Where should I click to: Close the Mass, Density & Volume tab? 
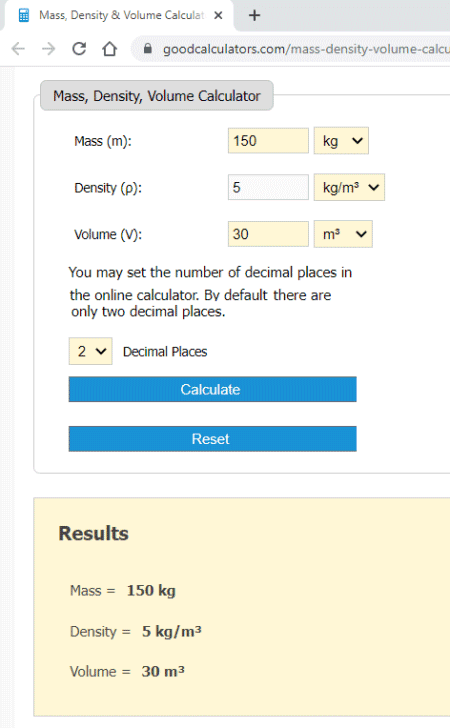point(218,15)
